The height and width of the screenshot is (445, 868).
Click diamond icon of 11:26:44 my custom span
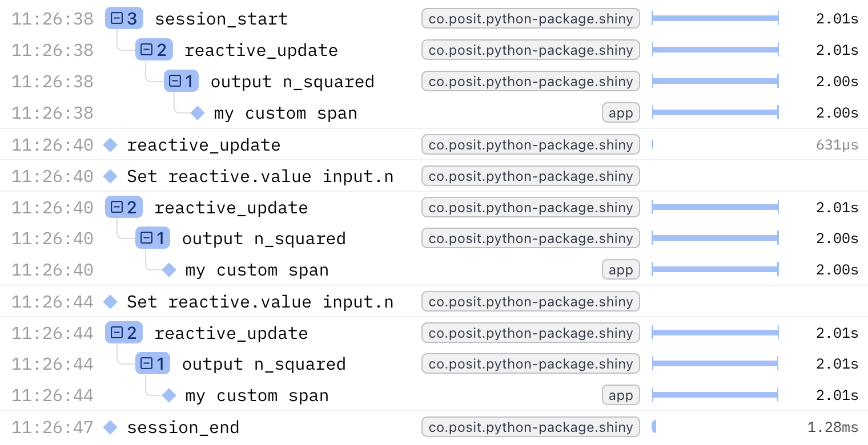169,395
